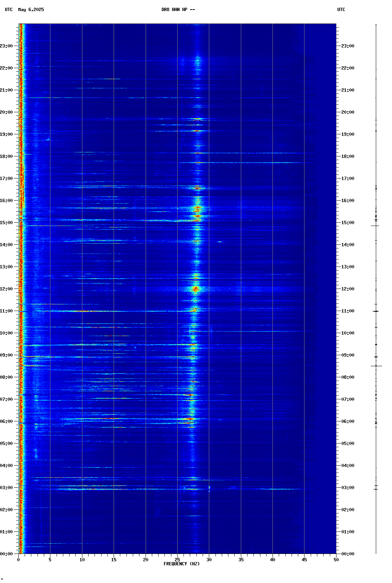This screenshot has width=392, height=583.
Task: Click the 'FREQUENCY (HZ)' axis title
Action: pyautogui.click(x=182, y=564)
